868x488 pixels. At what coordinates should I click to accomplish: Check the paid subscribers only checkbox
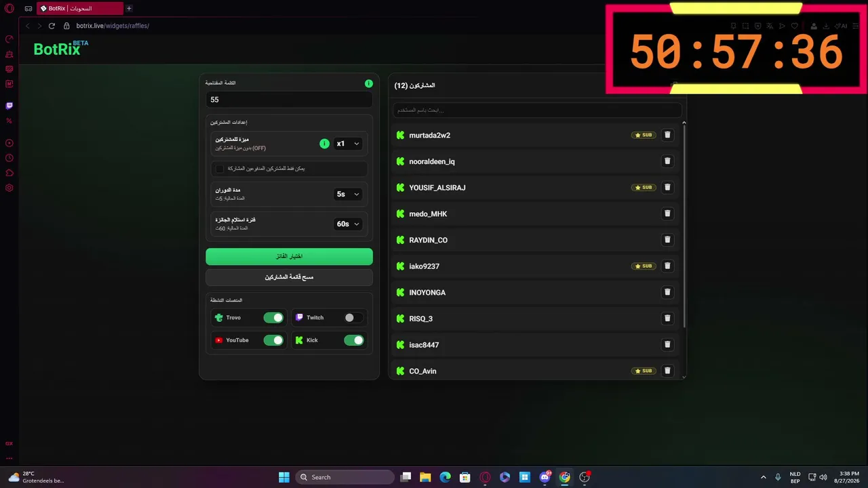(219, 168)
